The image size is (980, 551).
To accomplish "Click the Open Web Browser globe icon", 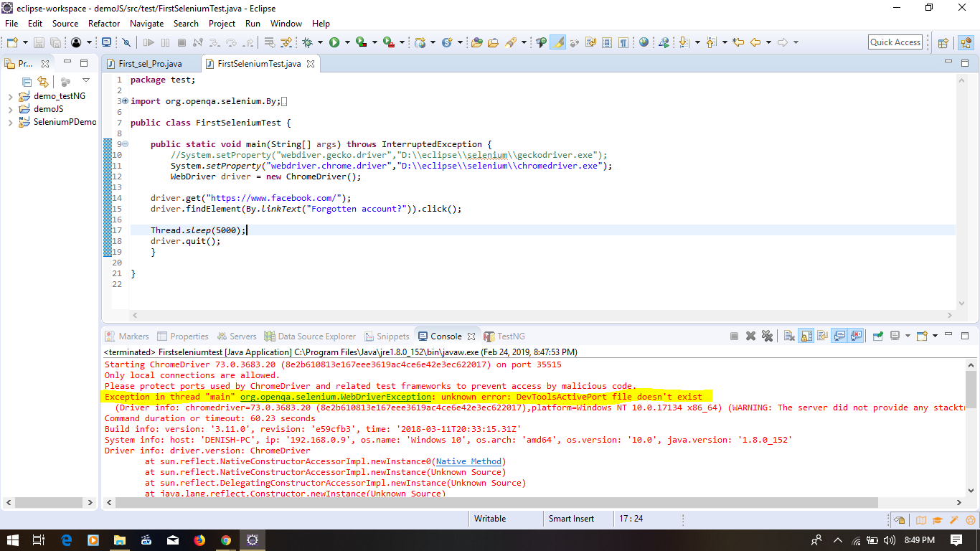I will (644, 42).
